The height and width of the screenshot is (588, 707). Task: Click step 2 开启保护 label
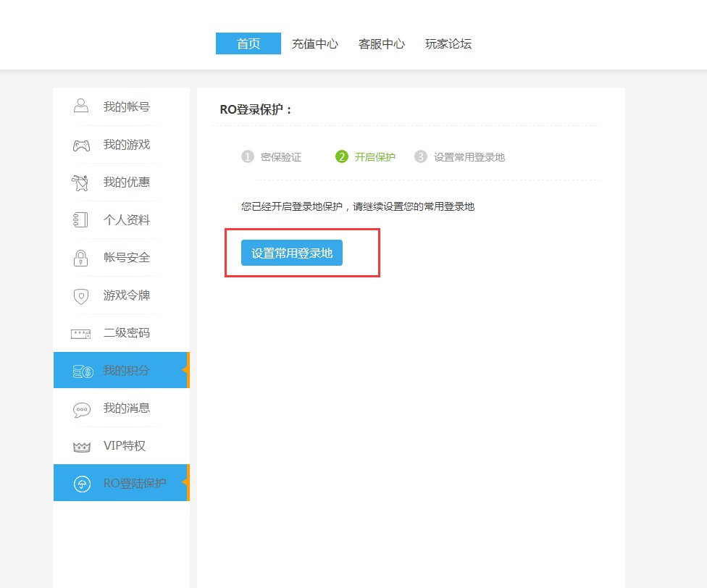(x=375, y=157)
